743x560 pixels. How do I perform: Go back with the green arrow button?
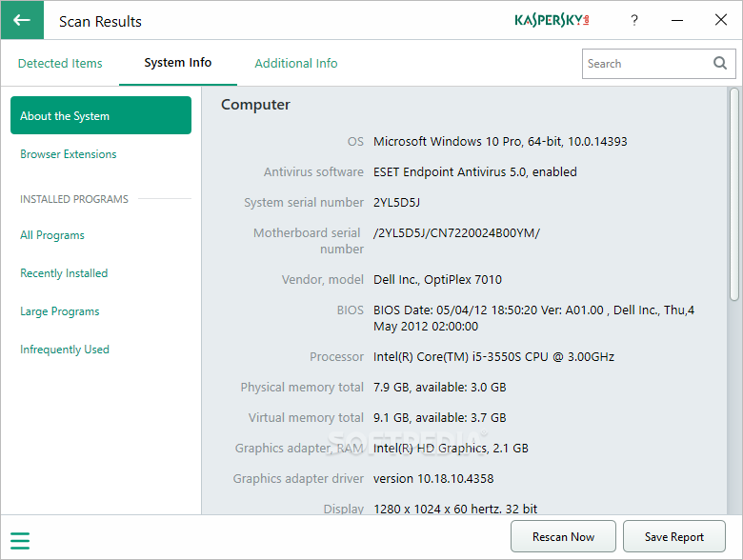click(22, 20)
